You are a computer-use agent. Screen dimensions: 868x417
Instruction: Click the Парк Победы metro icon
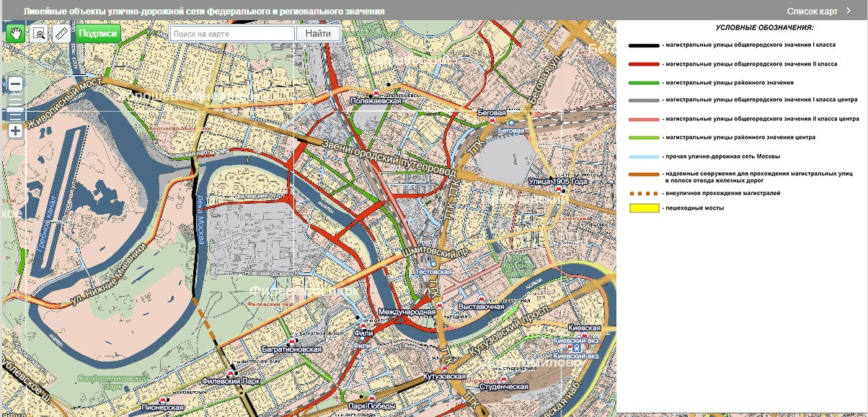tap(371, 398)
